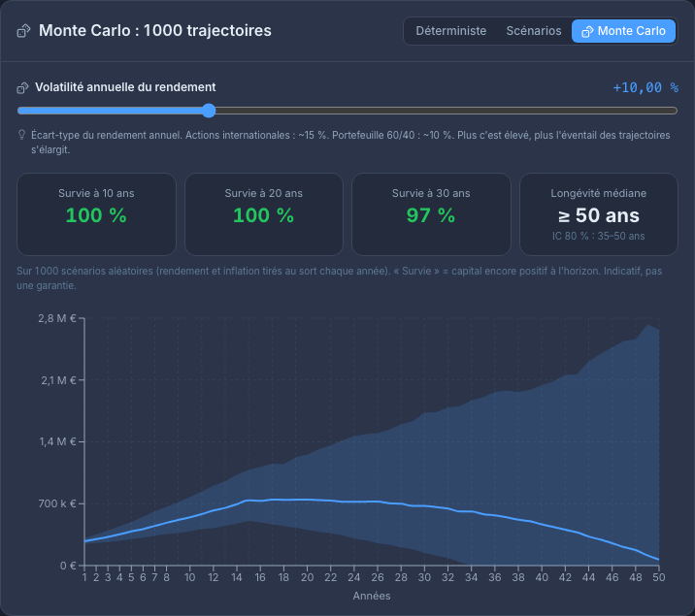
Task: Click the Volatilité annuelle du rendement label
Action: click(125, 87)
